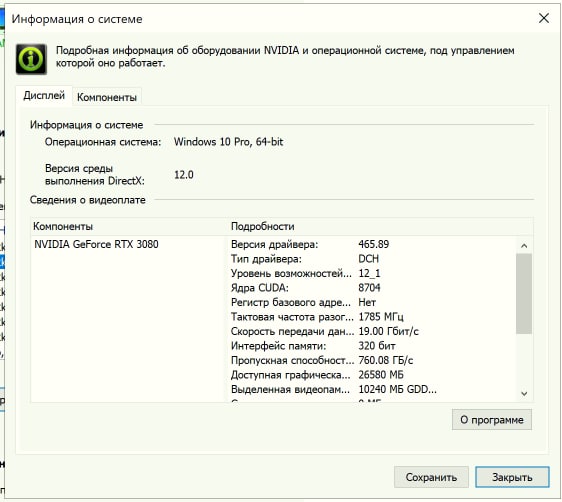Screen dimensions: 562x502
Task: Select the Ядра CUDA row
Action: 371,288
